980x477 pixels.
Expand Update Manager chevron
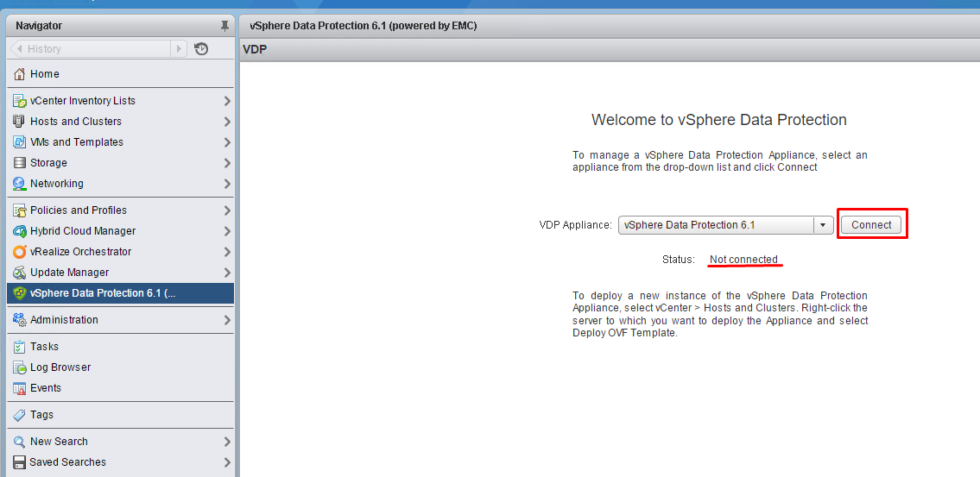(227, 273)
